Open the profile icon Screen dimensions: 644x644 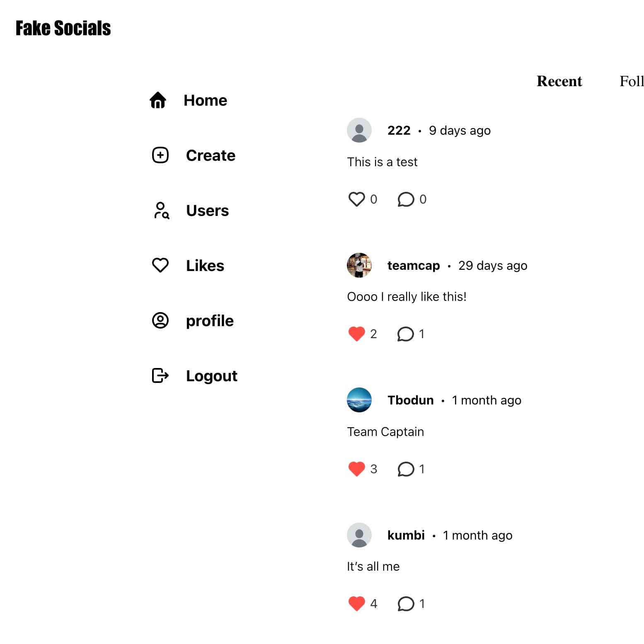pyautogui.click(x=160, y=320)
